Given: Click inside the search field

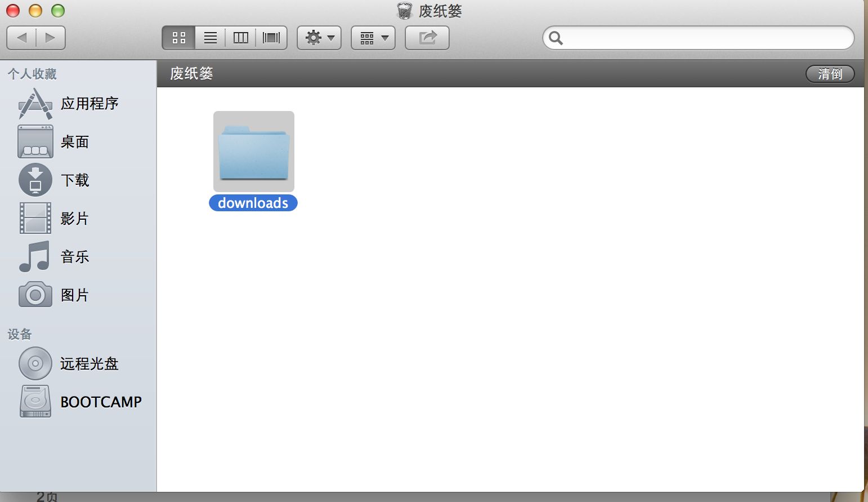Looking at the screenshot, I should click(698, 38).
